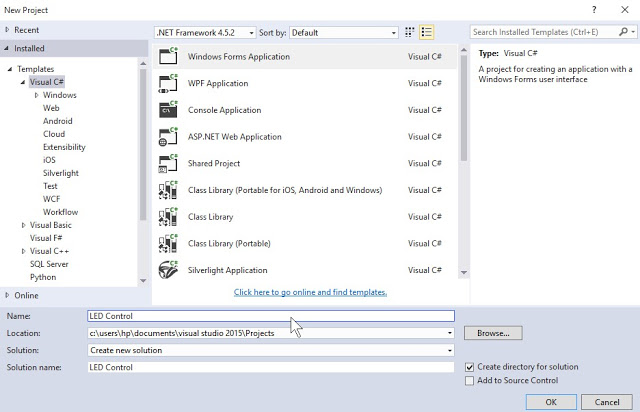This screenshot has width=640, height=412.
Task: Select Console Application template name
Action: click(224, 110)
